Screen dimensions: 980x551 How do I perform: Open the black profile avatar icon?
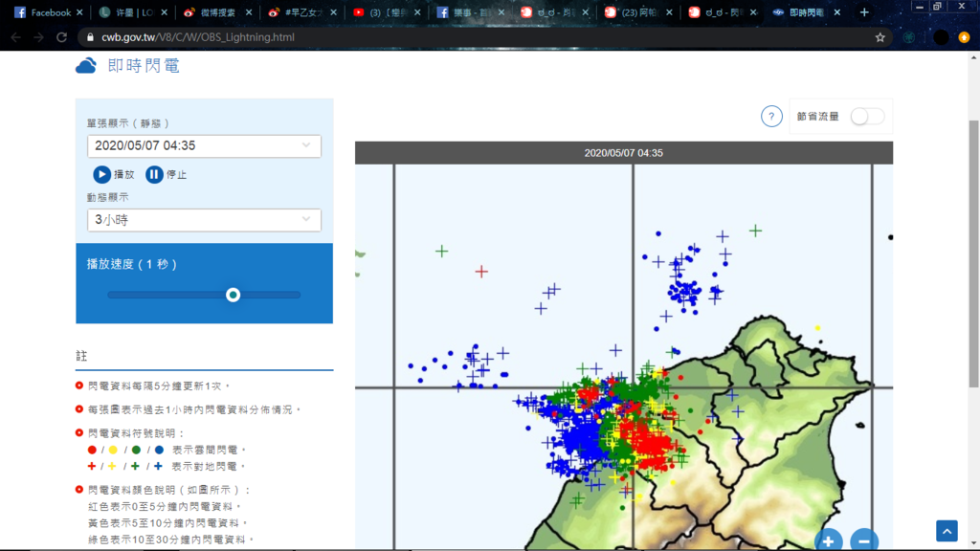[941, 37]
